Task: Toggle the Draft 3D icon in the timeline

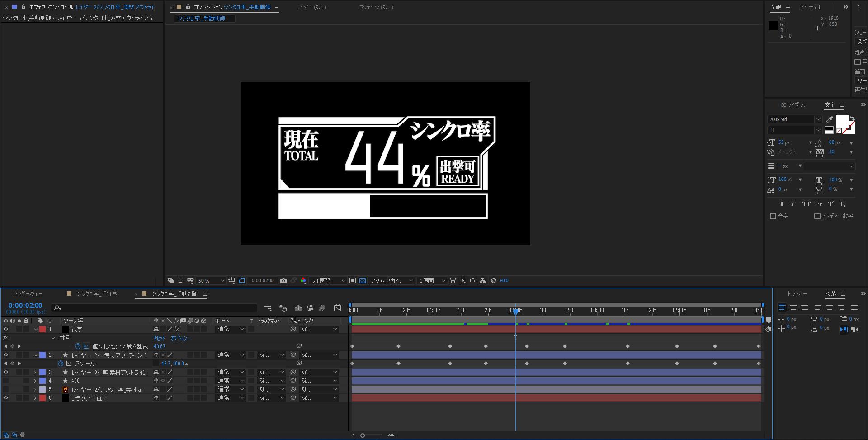Action: (x=283, y=308)
